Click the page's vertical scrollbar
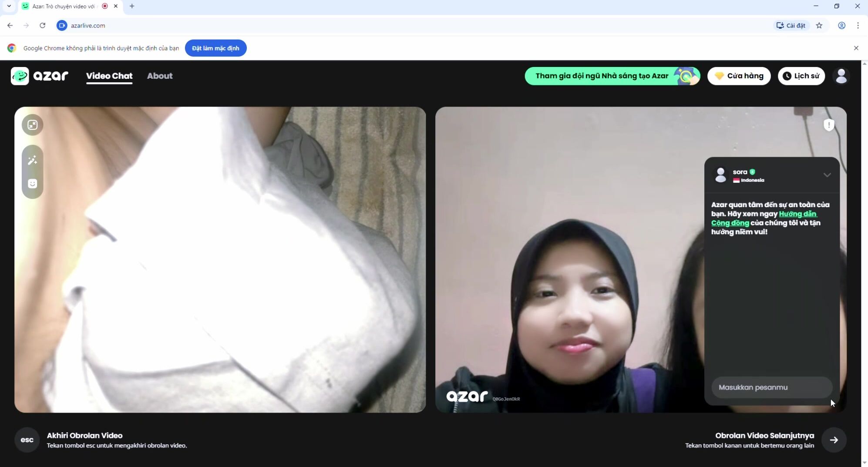Screen dimensions: 868x467 tap(865, 263)
